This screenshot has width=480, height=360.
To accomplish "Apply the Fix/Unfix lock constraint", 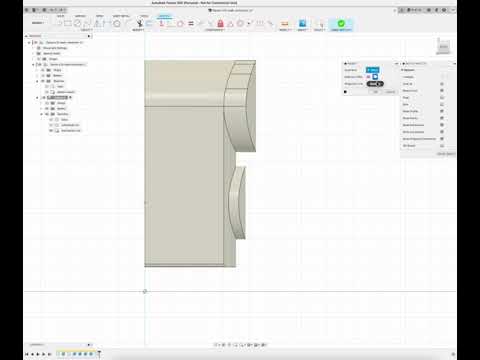I will point(220,23).
